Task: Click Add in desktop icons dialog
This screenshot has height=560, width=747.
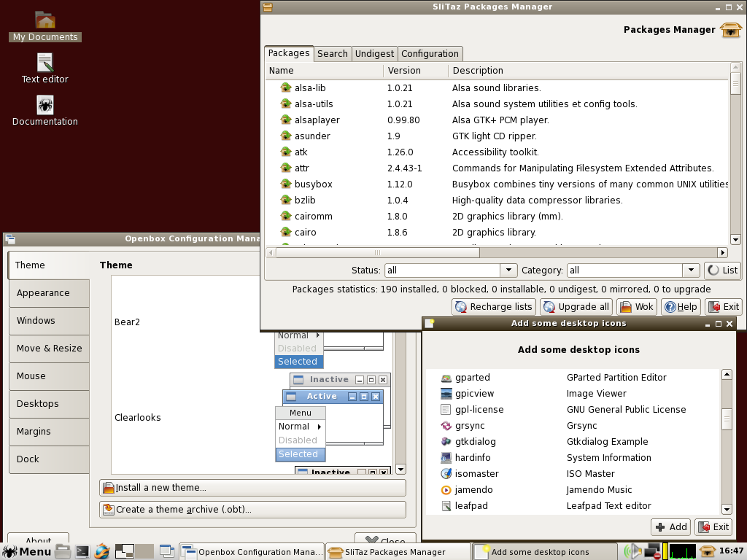Action: (671, 526)
